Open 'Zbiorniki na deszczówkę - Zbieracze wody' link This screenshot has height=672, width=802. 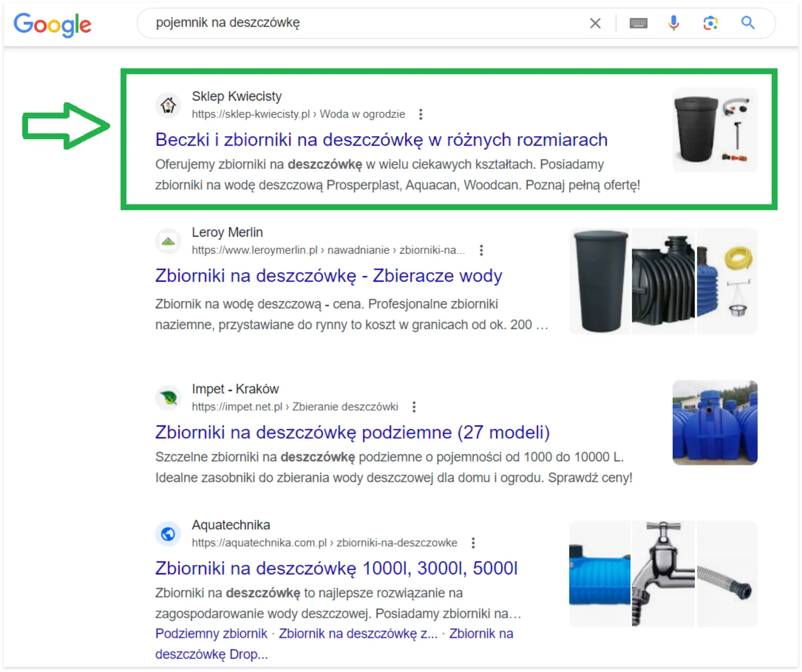point(329,276)
